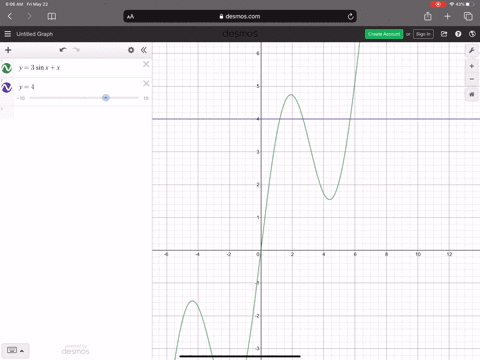Image resolution: width=480 pixels, height=360 pixels.
Task: Click the Create Account button
Action: pyautogui.click(x=384, y=34)
